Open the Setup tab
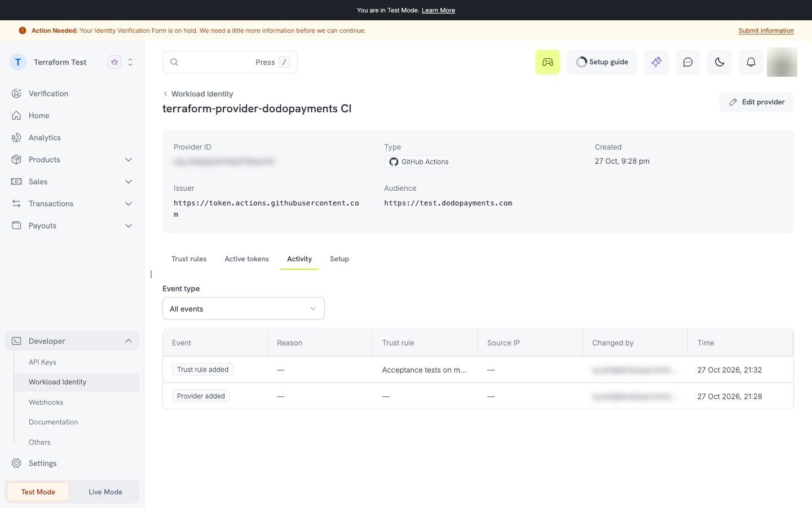This screenshot has height=508, width=812. point(339,259)
